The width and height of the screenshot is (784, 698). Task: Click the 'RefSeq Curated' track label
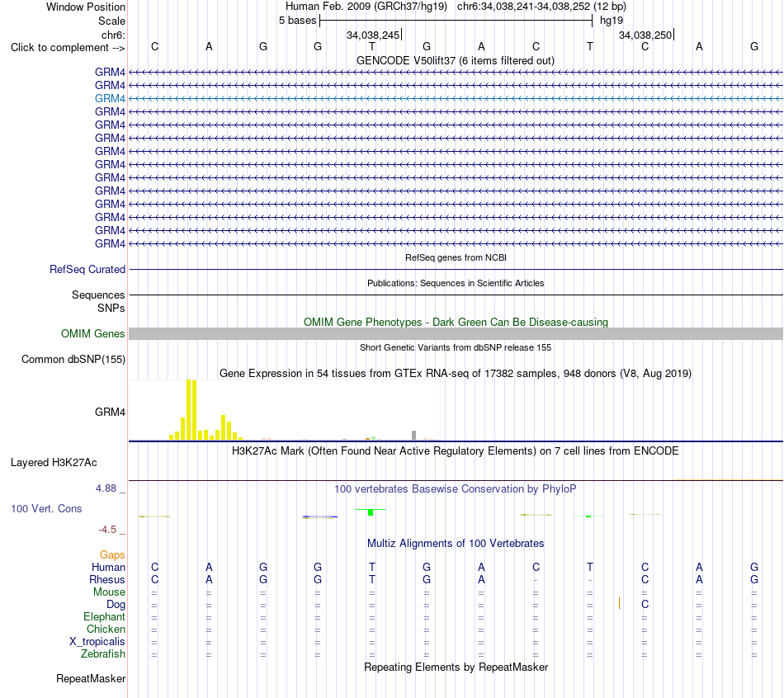(x=87, y=269)
